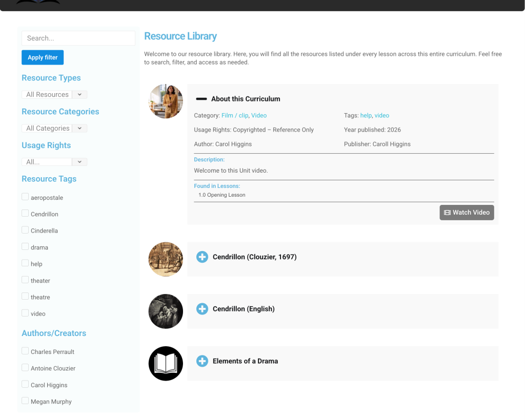The height and width of the screenshot is (420, 525).
Task: Follow the Film / clip category link
Action: pos(235,116)
